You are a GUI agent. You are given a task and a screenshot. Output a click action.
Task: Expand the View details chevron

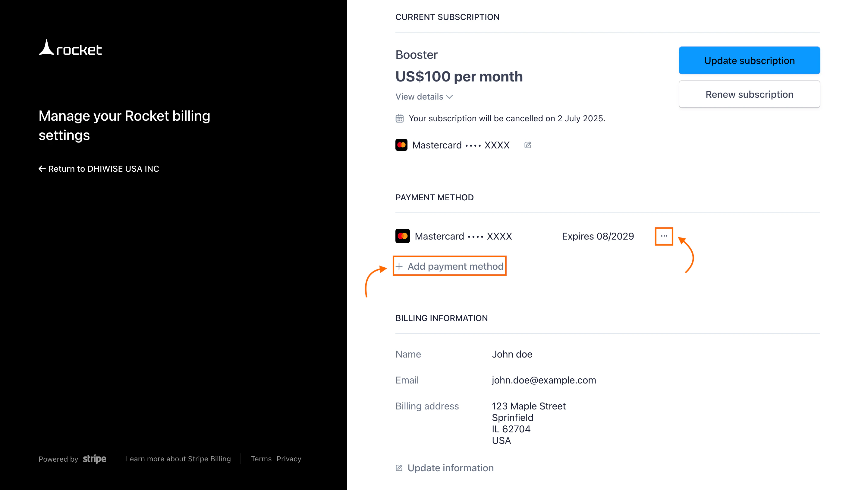click(449, 97)
